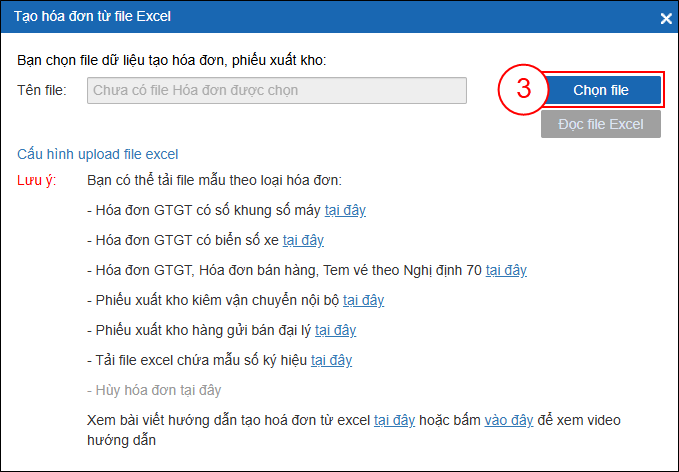
Task: Click the red Lưu ý label
Action: click(x=37, y=180)
